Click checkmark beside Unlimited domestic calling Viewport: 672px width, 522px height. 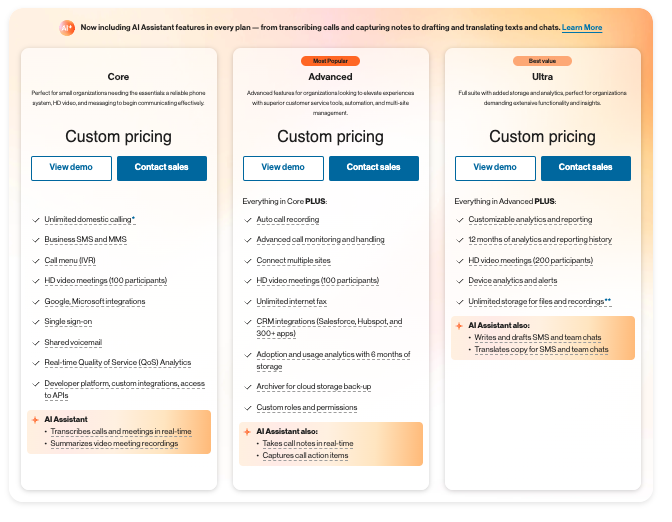(x=36, y=219)
